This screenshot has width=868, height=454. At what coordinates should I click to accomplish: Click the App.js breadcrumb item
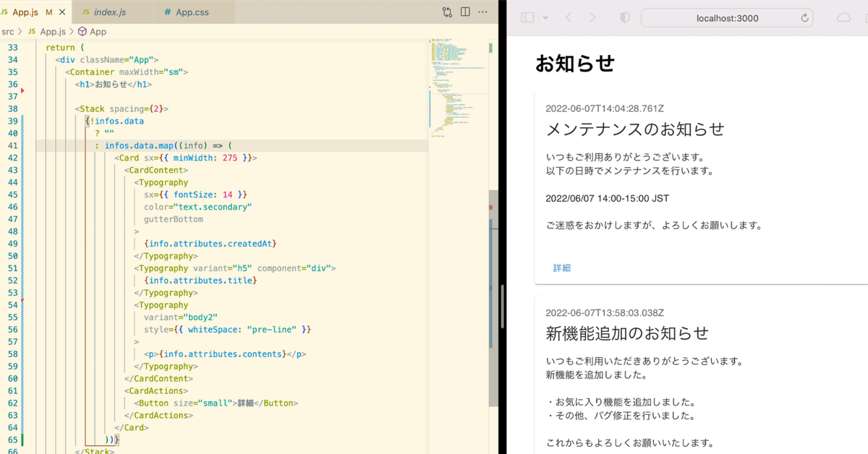[48, 31]
